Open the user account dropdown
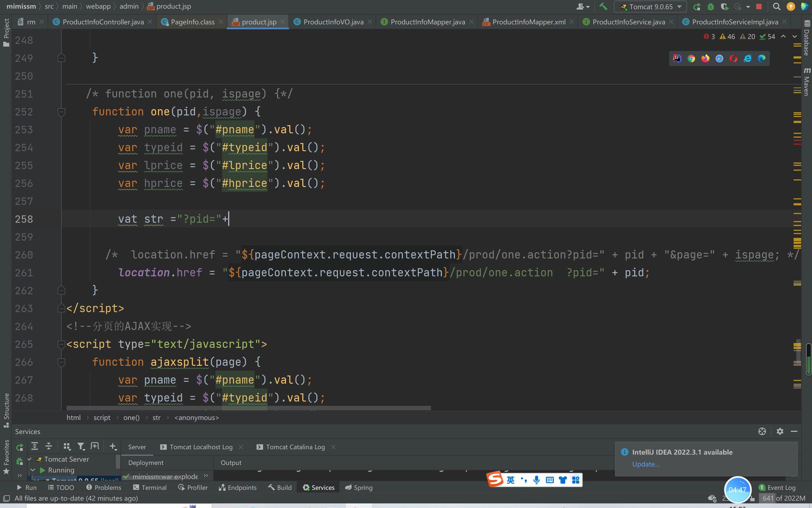 point(583,7)
